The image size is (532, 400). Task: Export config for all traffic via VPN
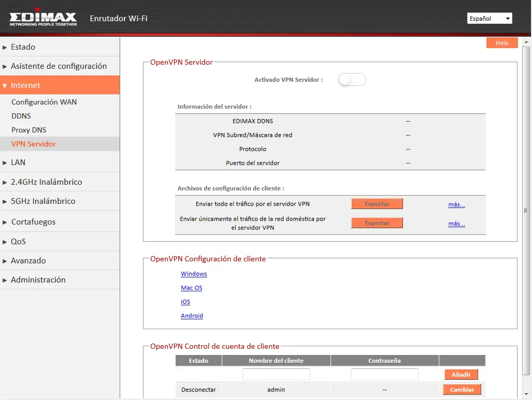(377, 204)
